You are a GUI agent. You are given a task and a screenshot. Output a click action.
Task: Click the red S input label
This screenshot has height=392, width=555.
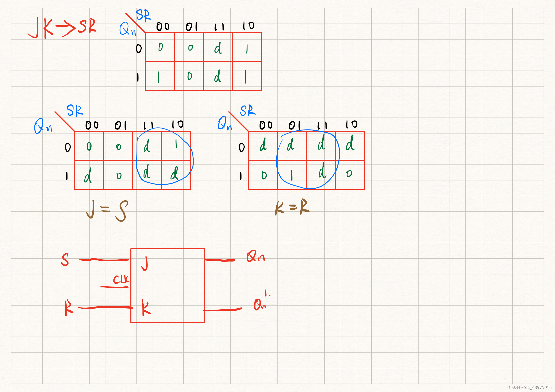65,260
